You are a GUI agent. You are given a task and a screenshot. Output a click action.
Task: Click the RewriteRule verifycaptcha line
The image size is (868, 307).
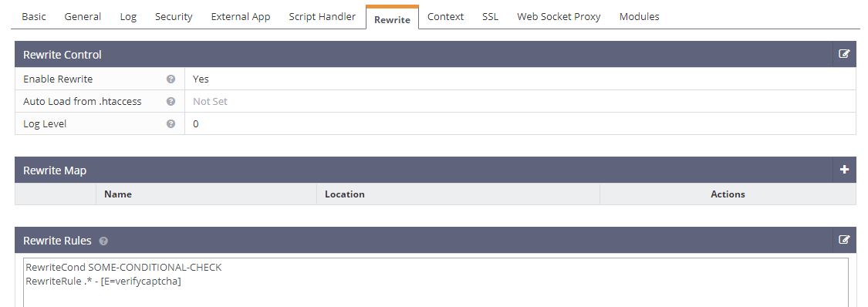pyautogui.click(x=103, y=281)
